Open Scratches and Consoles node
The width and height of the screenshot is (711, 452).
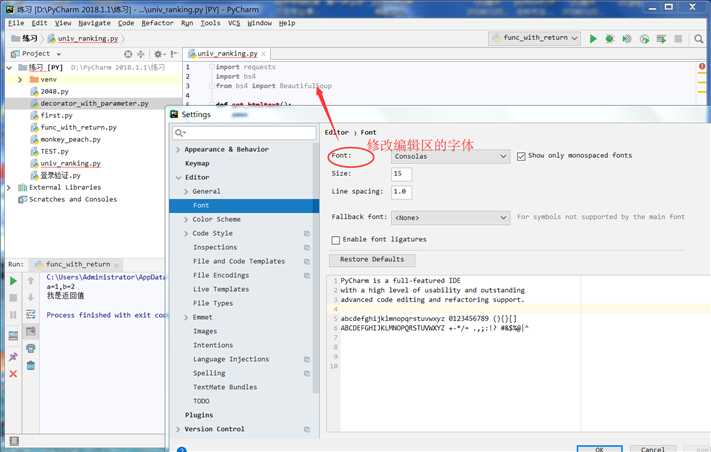[x=73, y=199]
